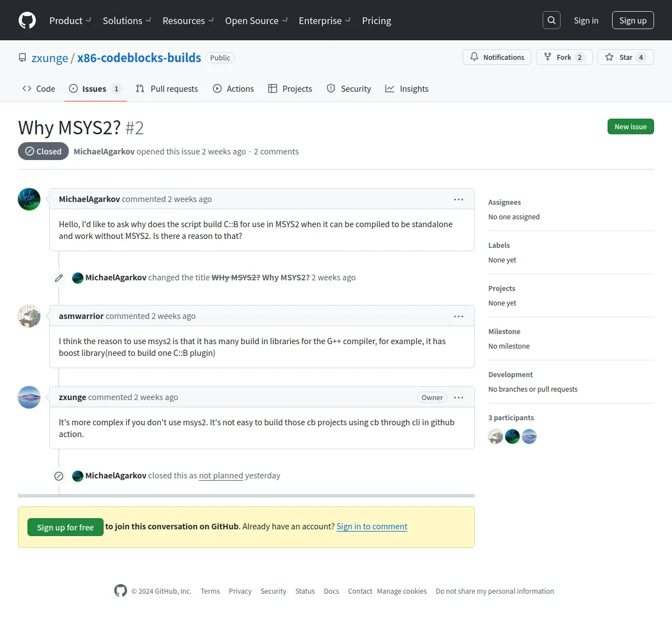Click the New issue button
Image resolution: width=672 pixels, height=620 pixels.
(631, 126)
